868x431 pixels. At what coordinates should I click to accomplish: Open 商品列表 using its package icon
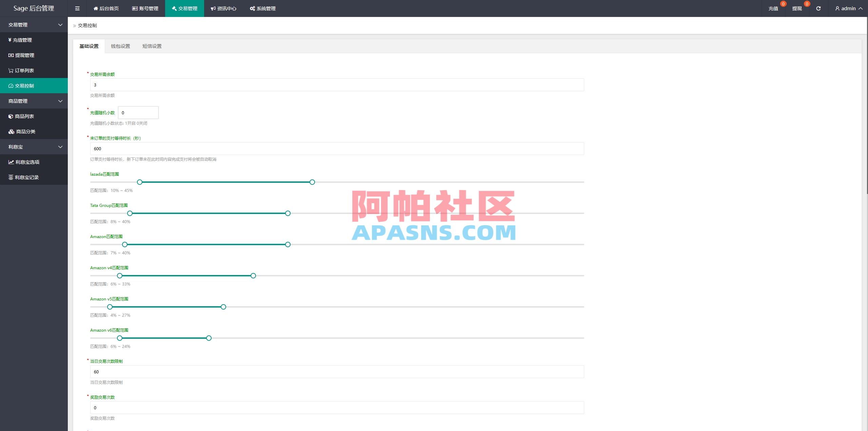(x=10, y=116)
